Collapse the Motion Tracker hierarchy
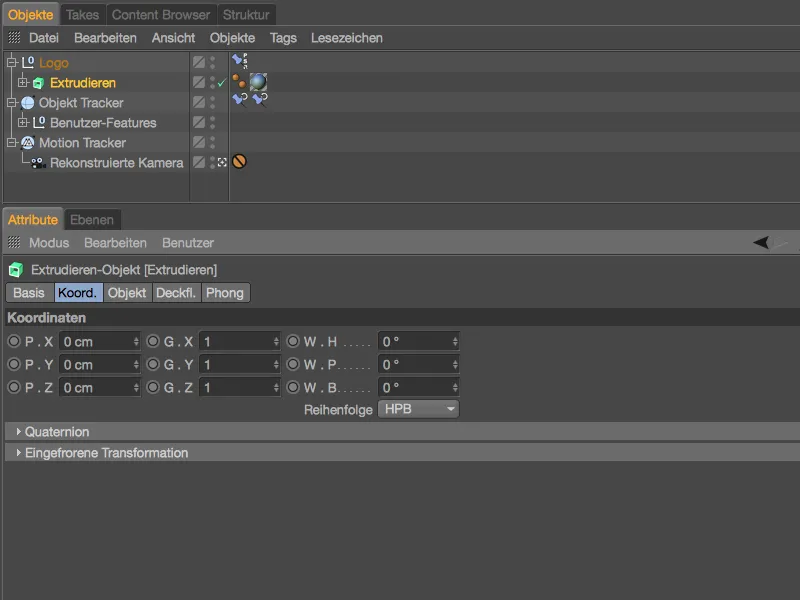Screen dimensions: 800x600 click(x=12, y=142)
